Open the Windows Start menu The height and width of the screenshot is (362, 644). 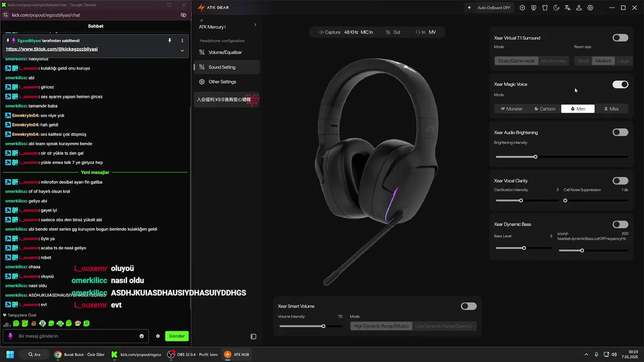[x=10, y=354]
